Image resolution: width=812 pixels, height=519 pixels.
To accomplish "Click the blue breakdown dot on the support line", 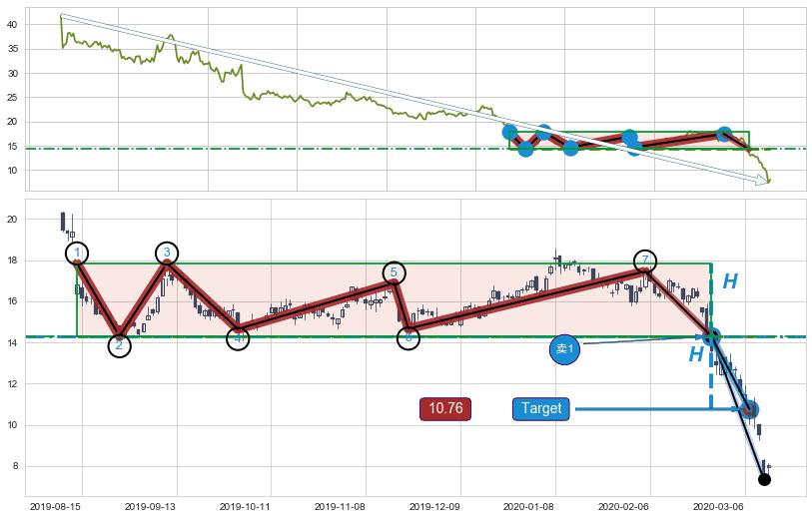I will [x=711, y=336].
